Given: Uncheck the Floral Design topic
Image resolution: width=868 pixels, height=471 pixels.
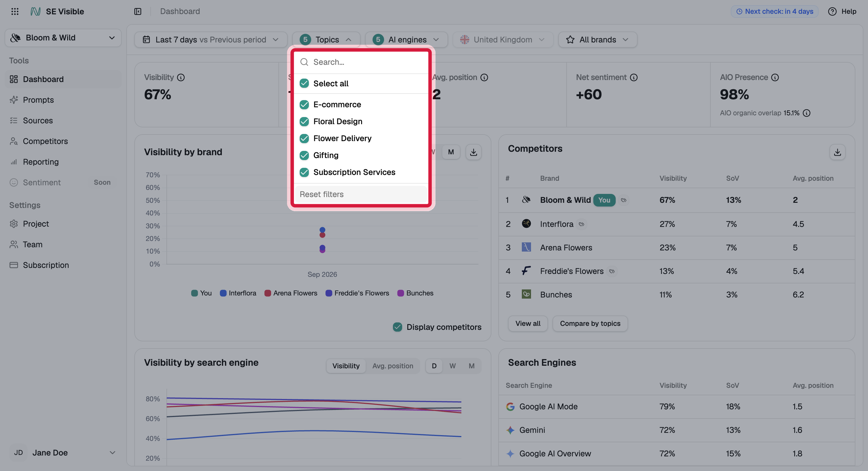Looking at the screenshot, I should coord(304,122).
